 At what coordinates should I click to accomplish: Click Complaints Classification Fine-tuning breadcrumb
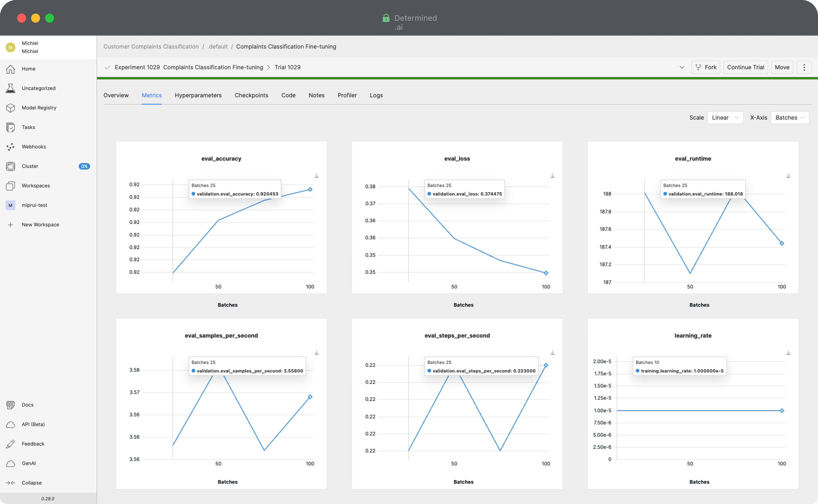286,47
